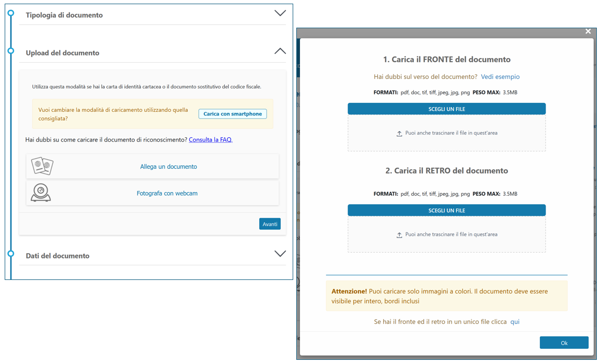Expand the Tipologia di documento section chevron
This screenshot has height=364, width=601.
coord(280,13)
